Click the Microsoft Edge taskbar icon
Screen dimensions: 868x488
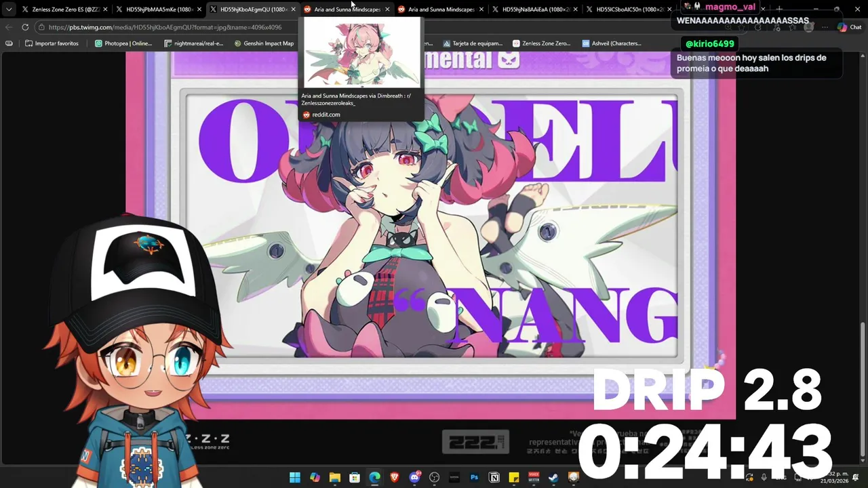374,477
